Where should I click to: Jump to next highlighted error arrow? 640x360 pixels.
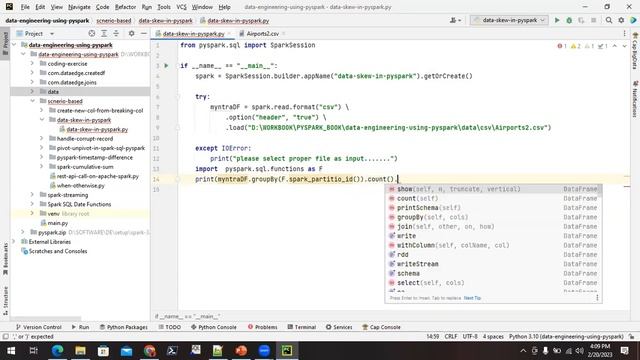[624, 46]
